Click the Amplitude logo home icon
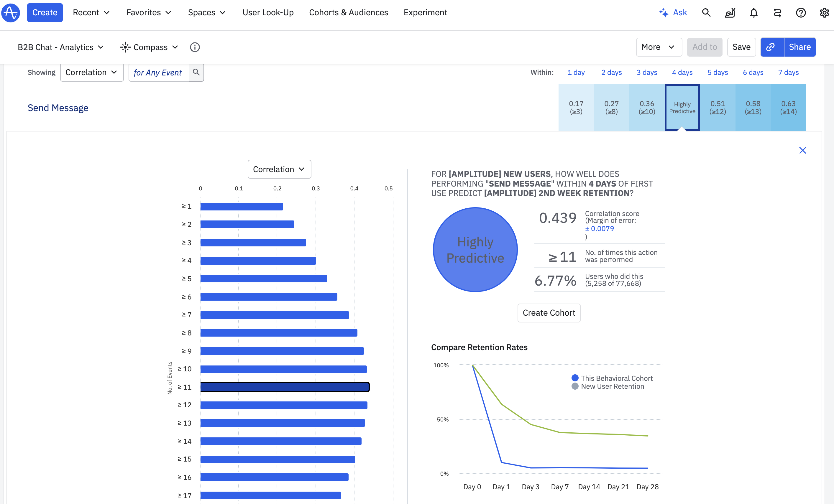Screen dimensions: 834x504 [x=11, y=12]
